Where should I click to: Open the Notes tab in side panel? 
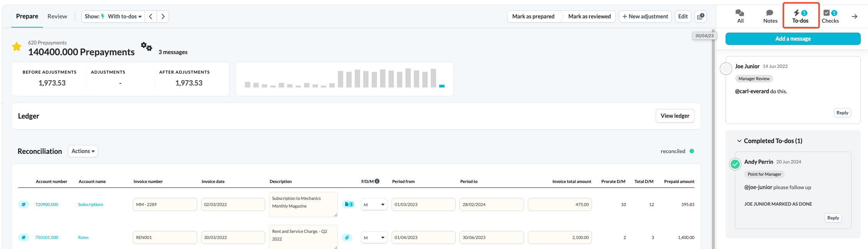(770, 16)
